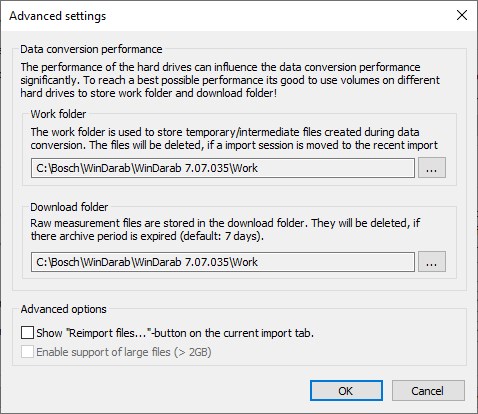
Task: Click the "Reimport files..." checkbox label text
Action: [x=175, y=333]
